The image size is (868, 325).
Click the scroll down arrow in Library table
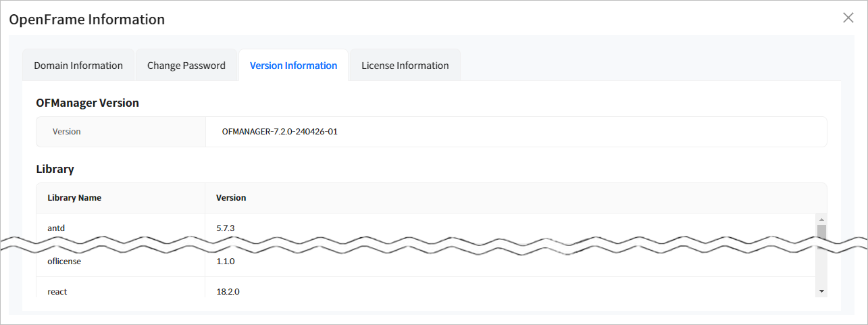[x=821, y=291]
